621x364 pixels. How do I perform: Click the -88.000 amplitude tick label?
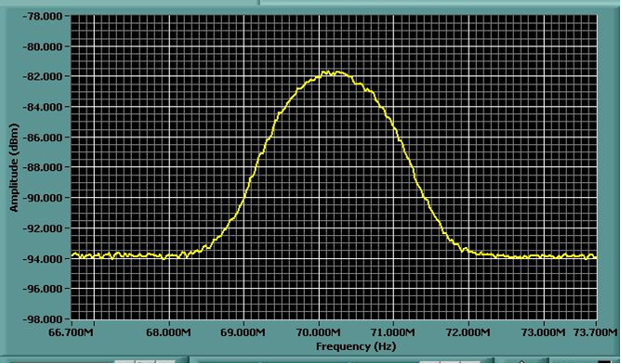pos(43,167)
